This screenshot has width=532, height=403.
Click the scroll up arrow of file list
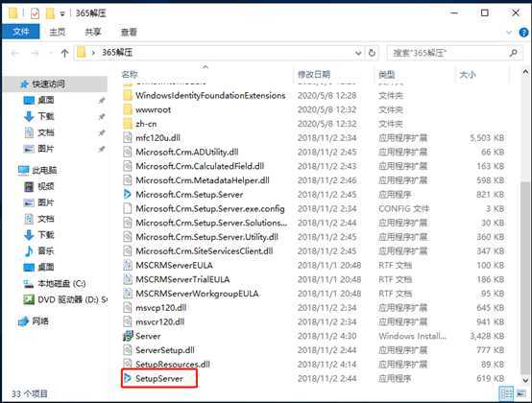point(525,72)
